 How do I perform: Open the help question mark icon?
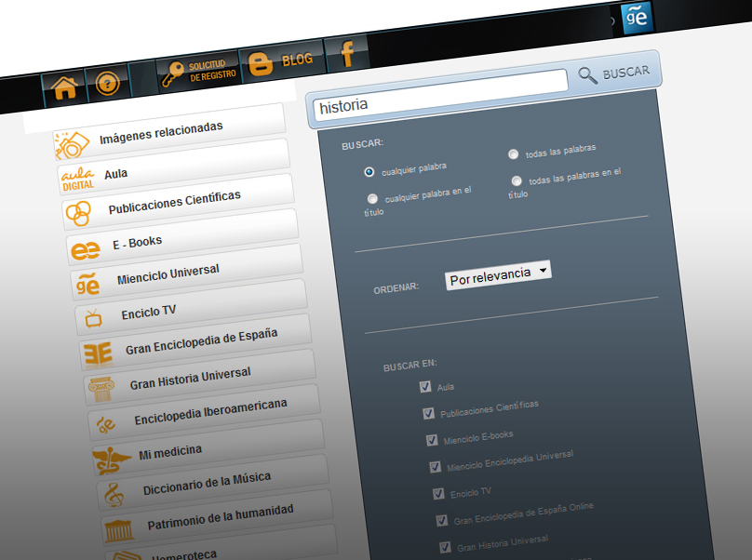click(x=108, y=84)
